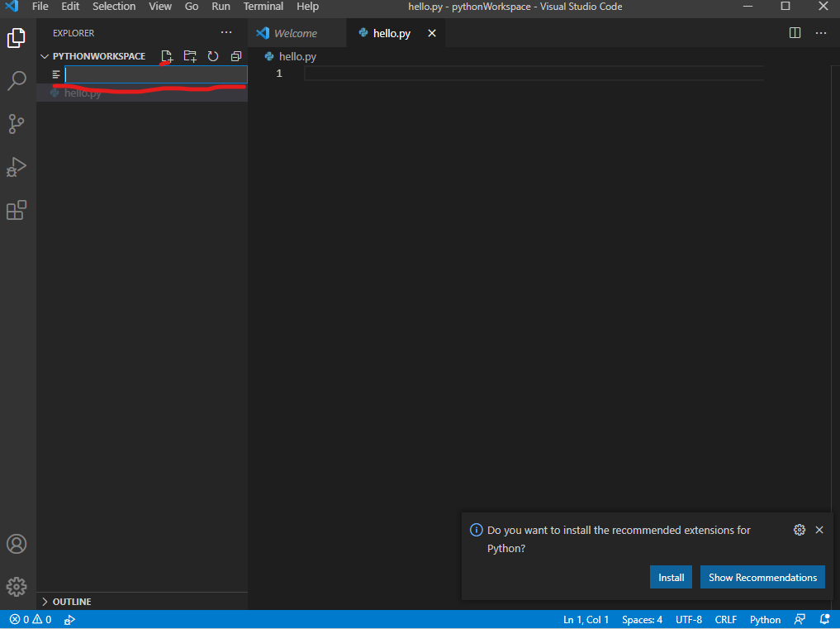Select language mode Python in status bar

[765, 619]
